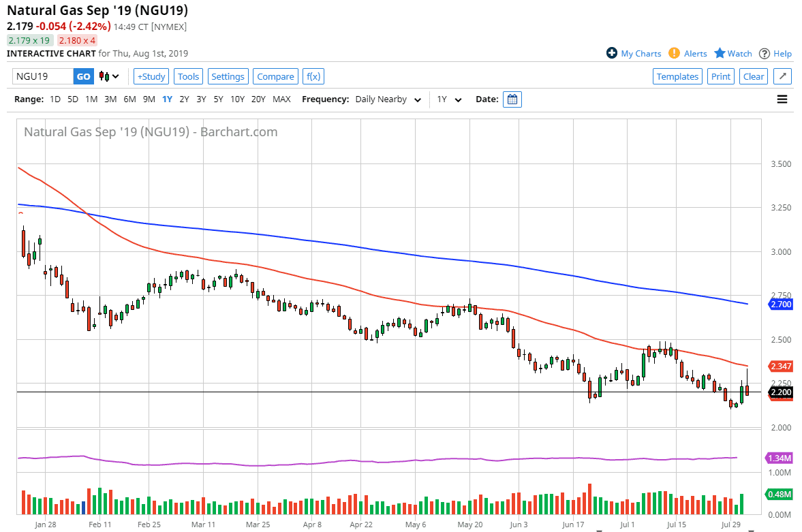The image size is (802, 532).
Task: Select the 5Y range
Action: point(219,99)
